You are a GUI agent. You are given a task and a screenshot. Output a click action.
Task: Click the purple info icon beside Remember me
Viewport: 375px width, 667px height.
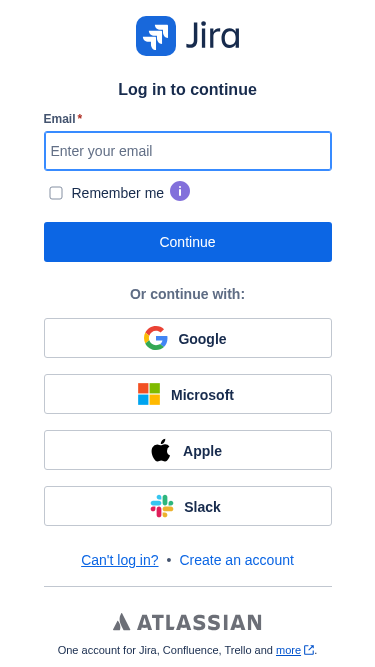coord(180,191)
